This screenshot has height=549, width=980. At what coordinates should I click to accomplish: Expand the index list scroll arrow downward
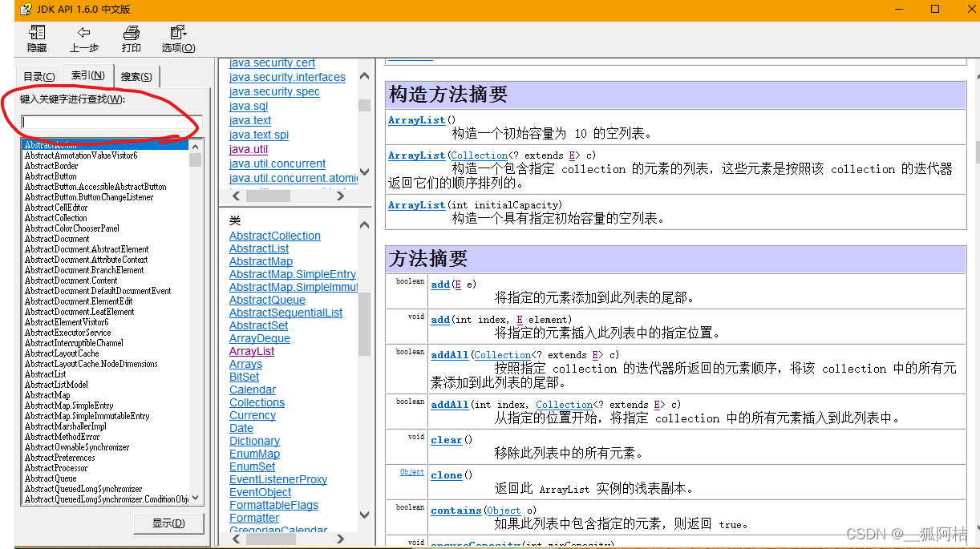click(x=195, y=497)
